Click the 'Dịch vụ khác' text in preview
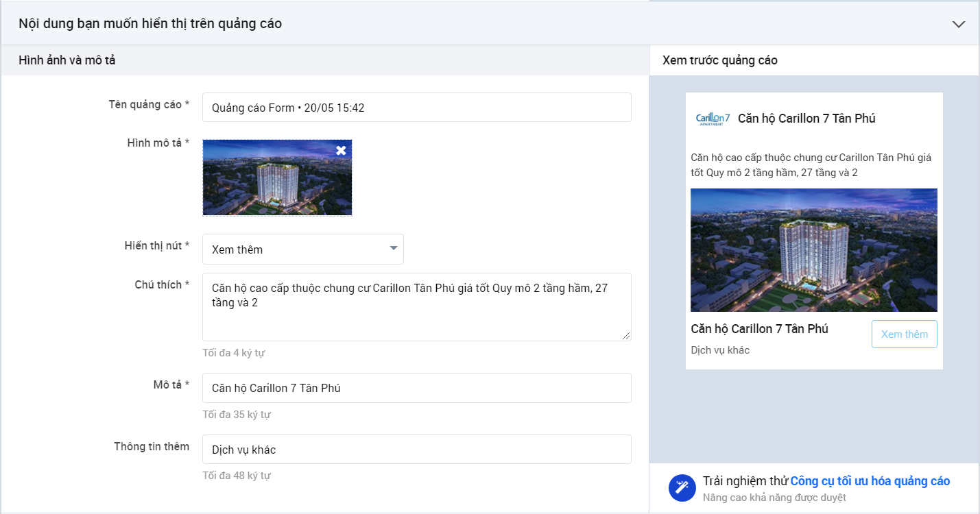The width and height of the screenshot is (980, 514). click(720, 350)
